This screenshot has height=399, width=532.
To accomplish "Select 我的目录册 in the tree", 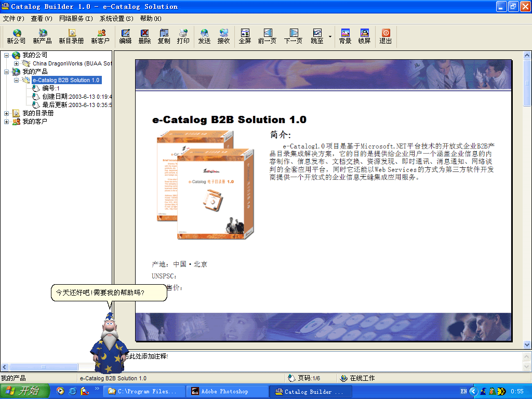I will point(38,113).
